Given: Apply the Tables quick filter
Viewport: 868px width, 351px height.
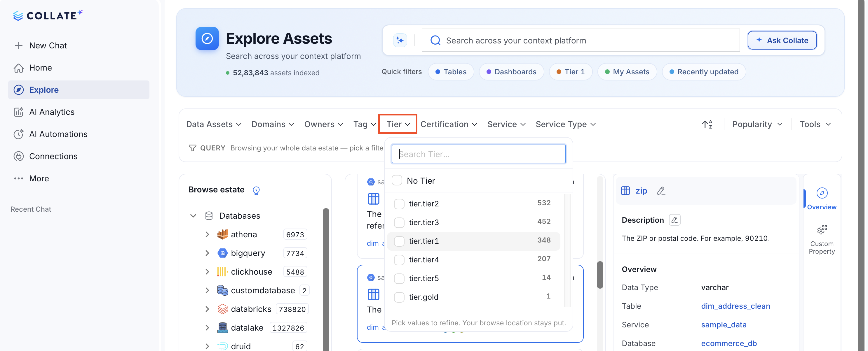Looking at the screenshot, I should 451,72.
